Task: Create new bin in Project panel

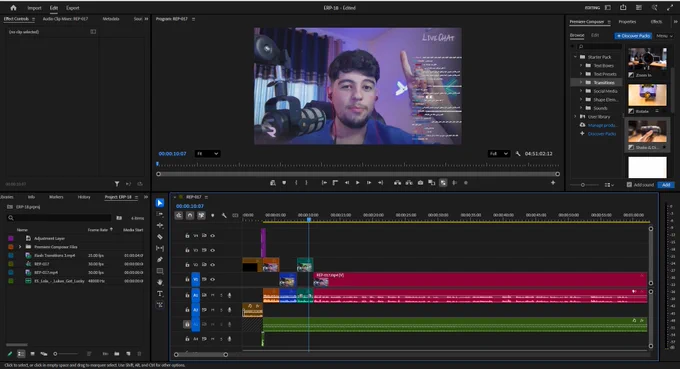Action: tap(117, 354)
